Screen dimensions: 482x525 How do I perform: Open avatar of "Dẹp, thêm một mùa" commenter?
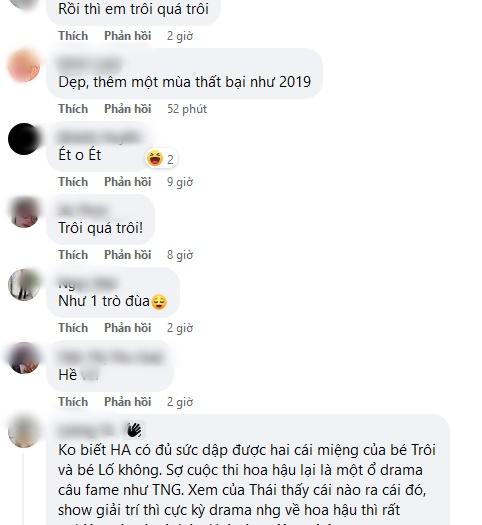[x=24, y=66]
